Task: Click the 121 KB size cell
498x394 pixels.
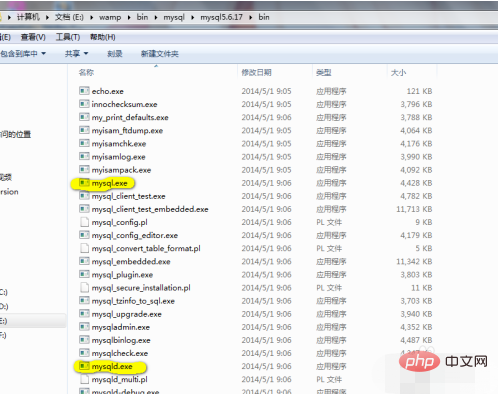Action: point(419,91)
